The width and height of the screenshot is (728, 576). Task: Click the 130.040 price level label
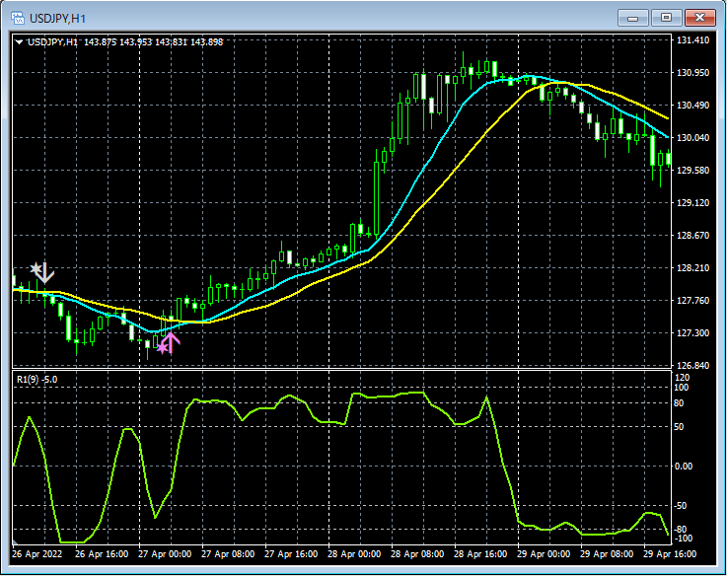[x=692, y=138]
